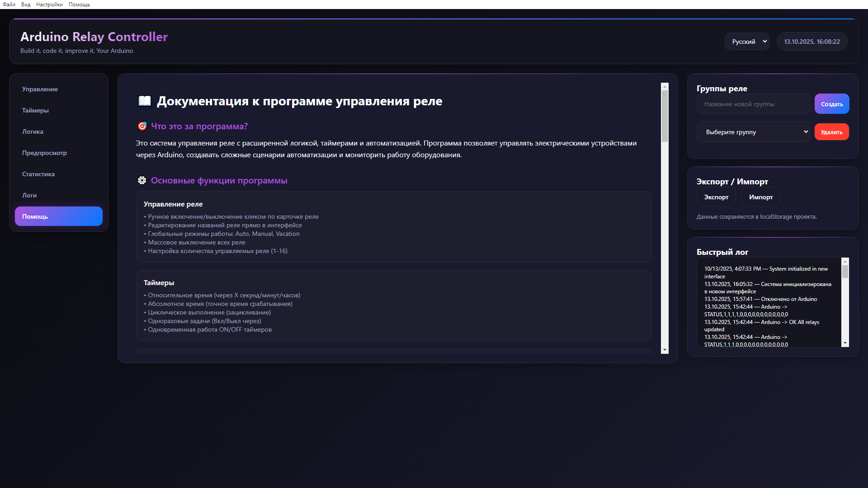Image resolution: width=868 pixels, height=488 pixels.
Task: Switch to the Логика tab
Action: (33, 131)
